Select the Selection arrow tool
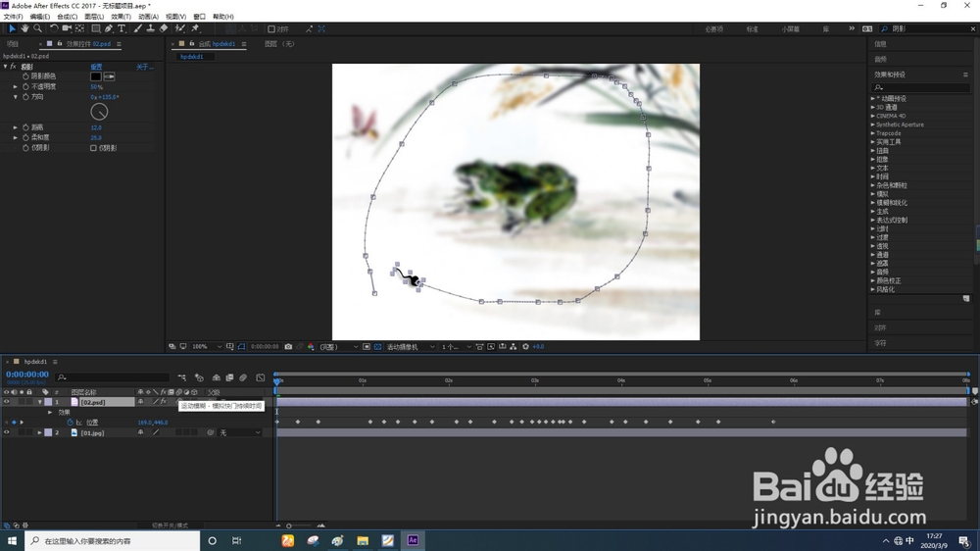The height and width of the screenshot is (551, 980). (x=12, y=28)
